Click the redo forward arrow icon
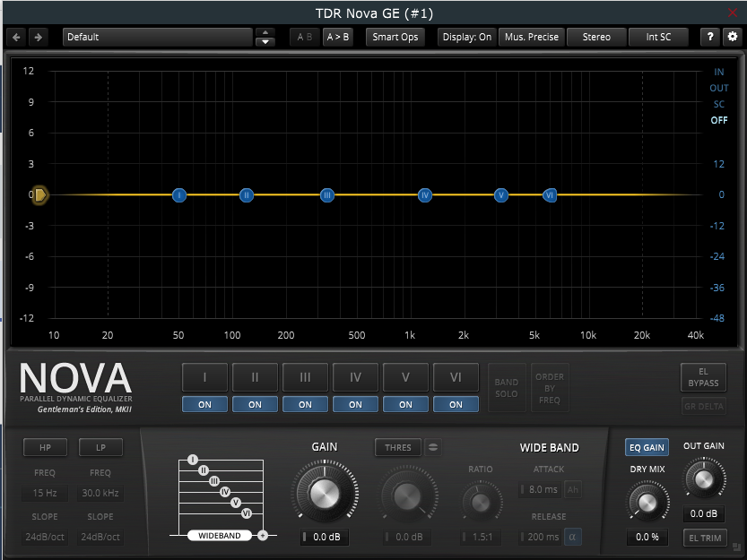The width and height of the screenshot is (747, 560). click(38, 37)
